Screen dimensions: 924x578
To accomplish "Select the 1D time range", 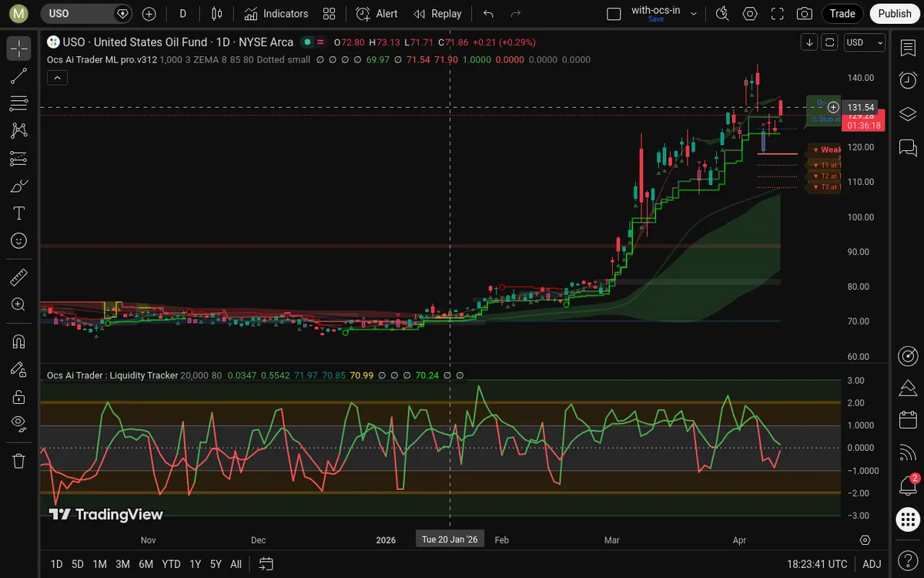I will coord(56,564).
